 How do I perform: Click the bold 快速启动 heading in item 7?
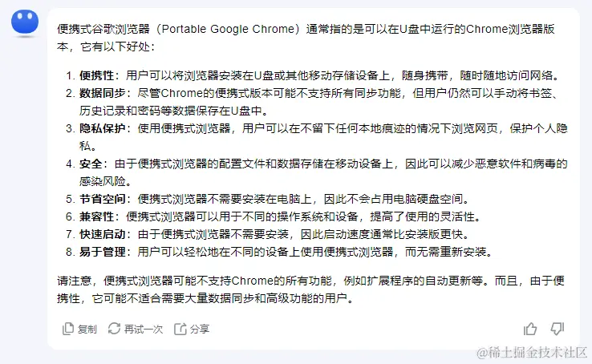click(x=102, y=234)
